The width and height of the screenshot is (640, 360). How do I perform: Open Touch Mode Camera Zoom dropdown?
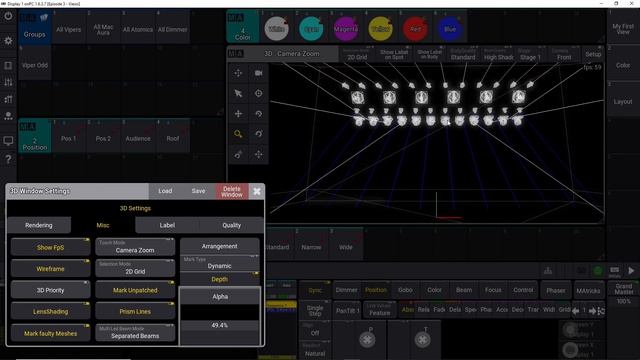(x=135, y=247)
